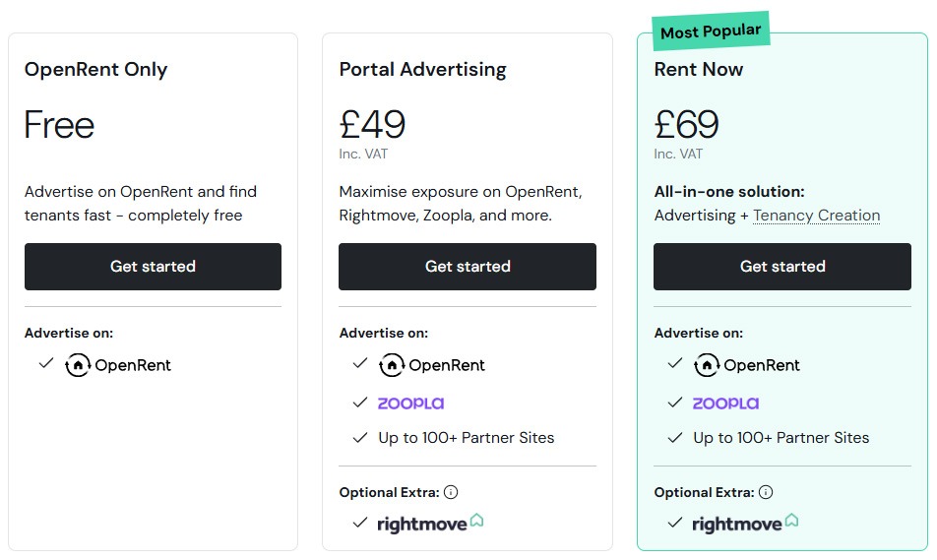937x560 pixels.
Task: Click the Rightmove logo in Portal Advertising plan
Action: pyautogui.click(x=430, y=523)
